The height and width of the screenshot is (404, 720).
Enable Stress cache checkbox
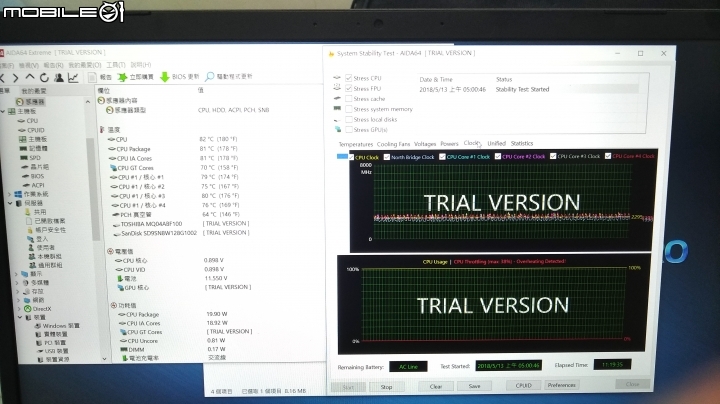coord(349,99)
